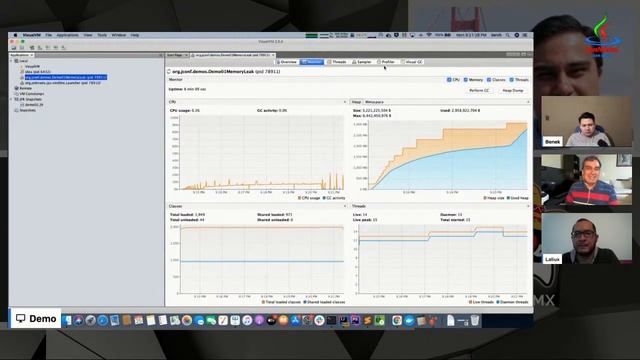
Task: Open the Tools menu
Action: coord(102,35)
